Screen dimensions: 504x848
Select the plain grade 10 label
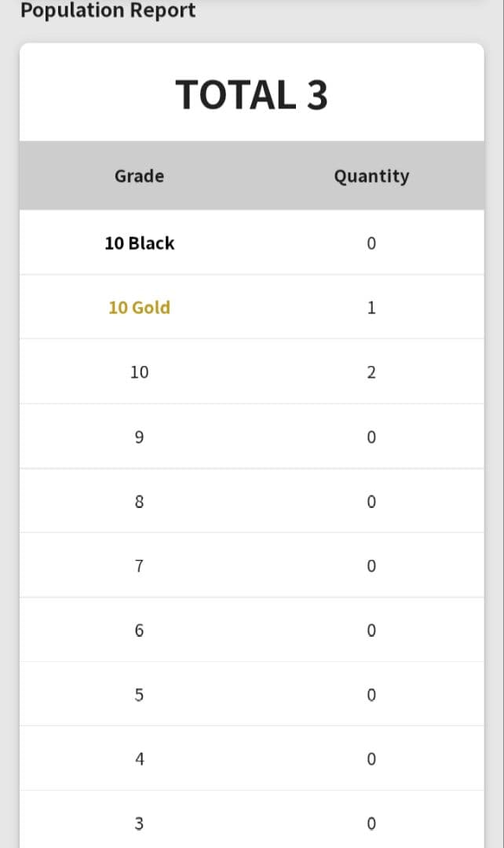[x=139, y=372]
